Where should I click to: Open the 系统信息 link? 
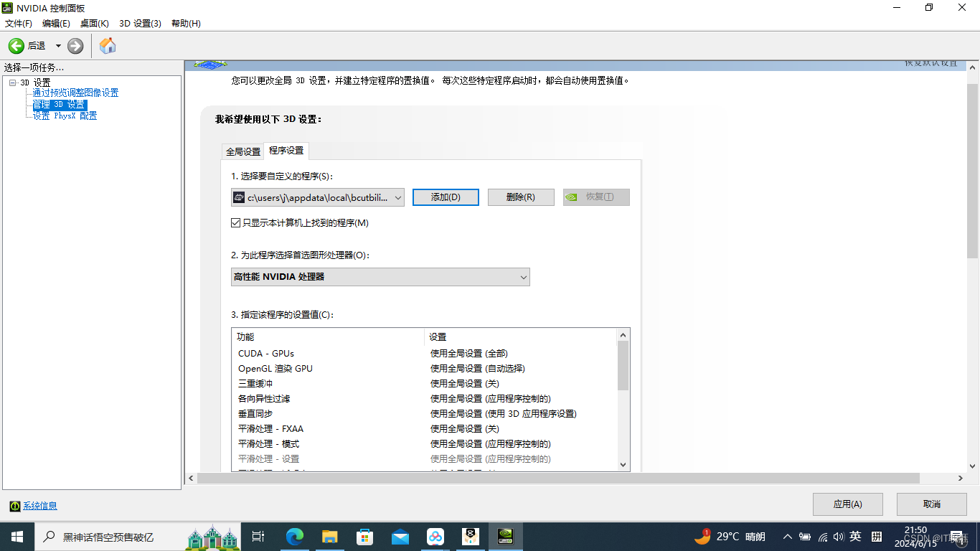(x=40, y=506)
